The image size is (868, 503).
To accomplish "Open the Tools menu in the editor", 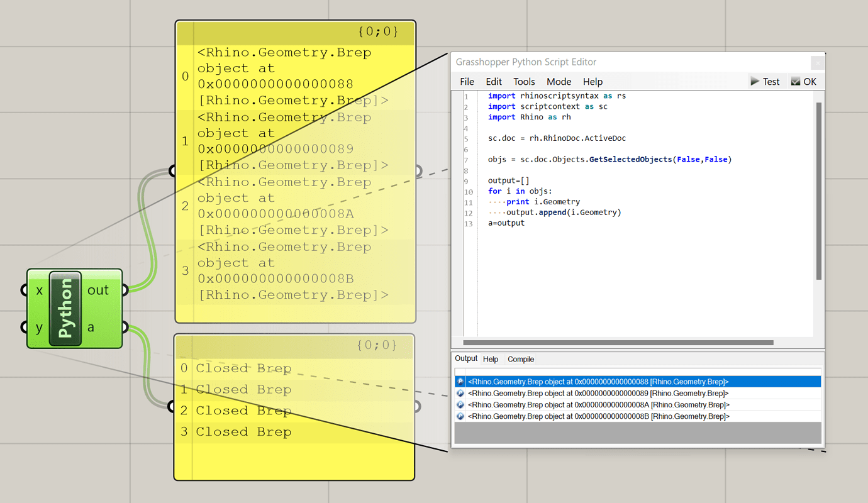I will coord(524,81).
